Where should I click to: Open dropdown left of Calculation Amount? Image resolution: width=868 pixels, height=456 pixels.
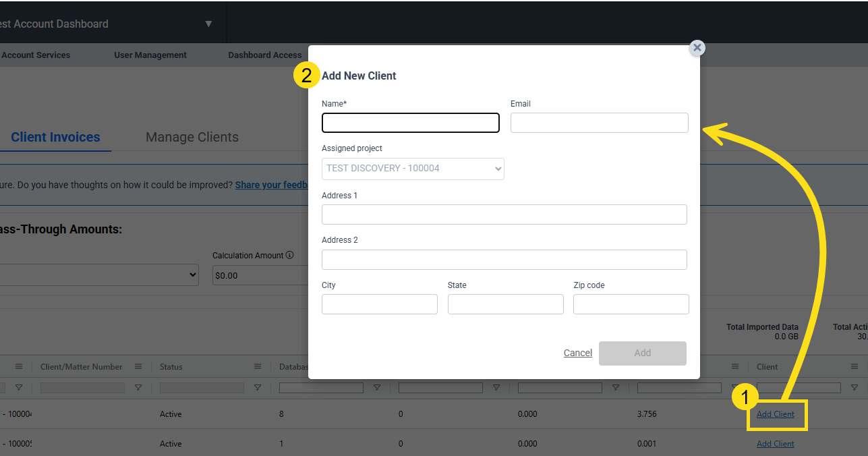99,275
